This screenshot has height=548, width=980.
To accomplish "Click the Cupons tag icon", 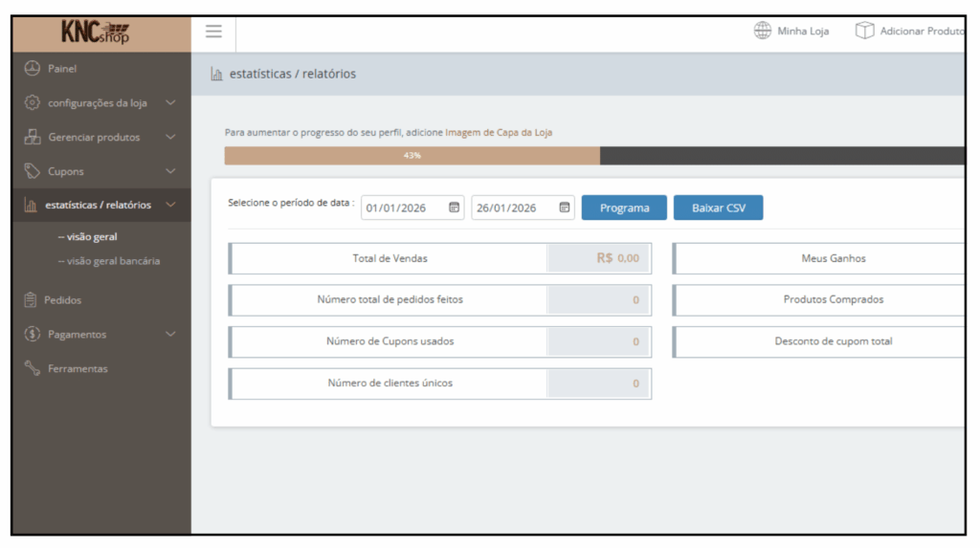I will point(32,172).
